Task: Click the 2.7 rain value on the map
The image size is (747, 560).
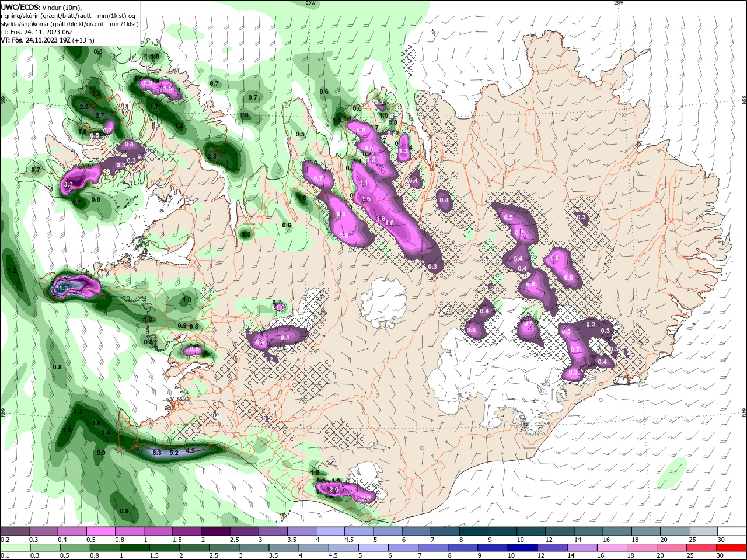Action: (x=100, y=116)
